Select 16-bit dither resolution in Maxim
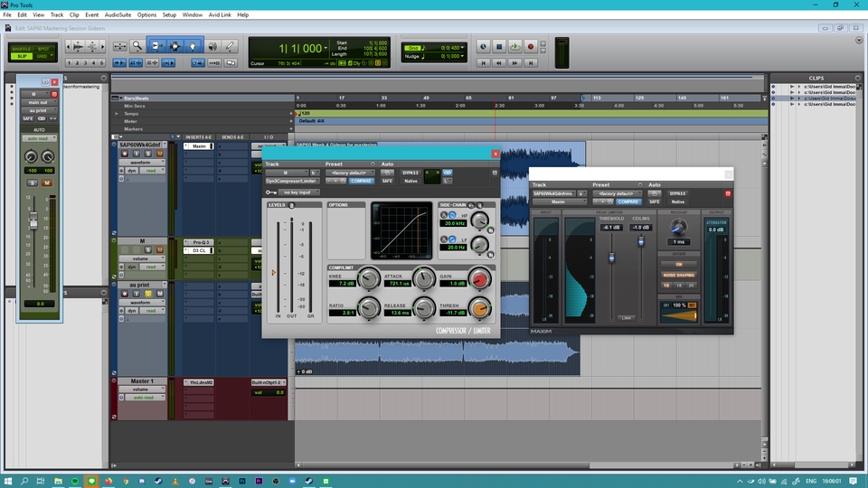Screen dimensions: 868x488 (x=666, y=286)
